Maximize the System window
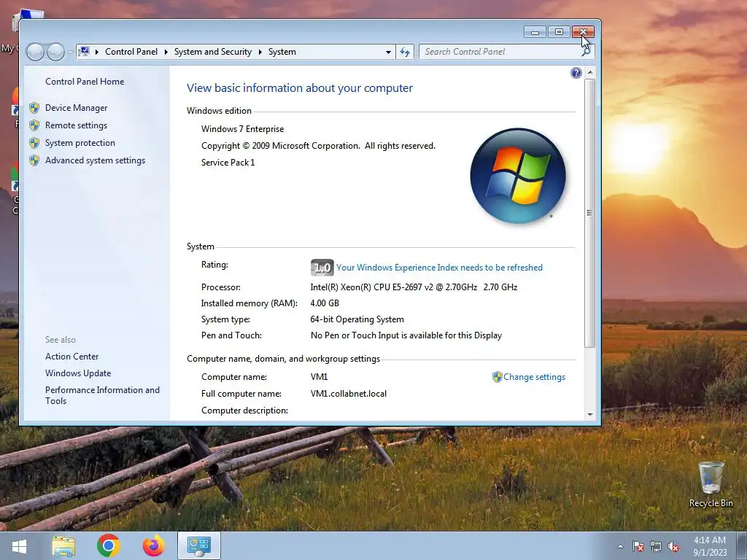This screenshot has height=560, width=747. pyautogui.click(x=559, y=32)
